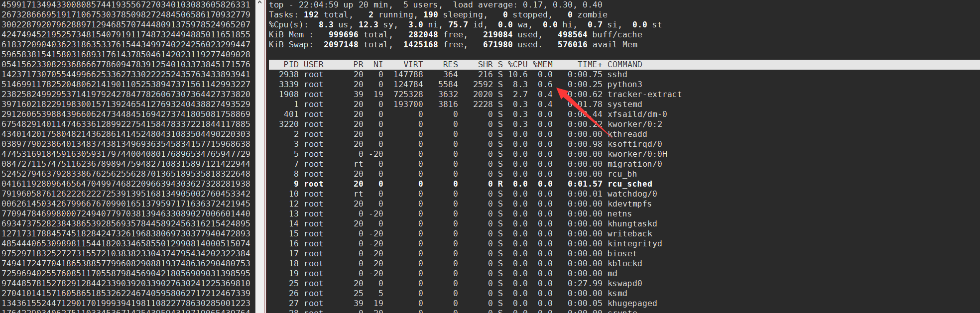Click the kswapd0 process name

[x=624, y=284]
